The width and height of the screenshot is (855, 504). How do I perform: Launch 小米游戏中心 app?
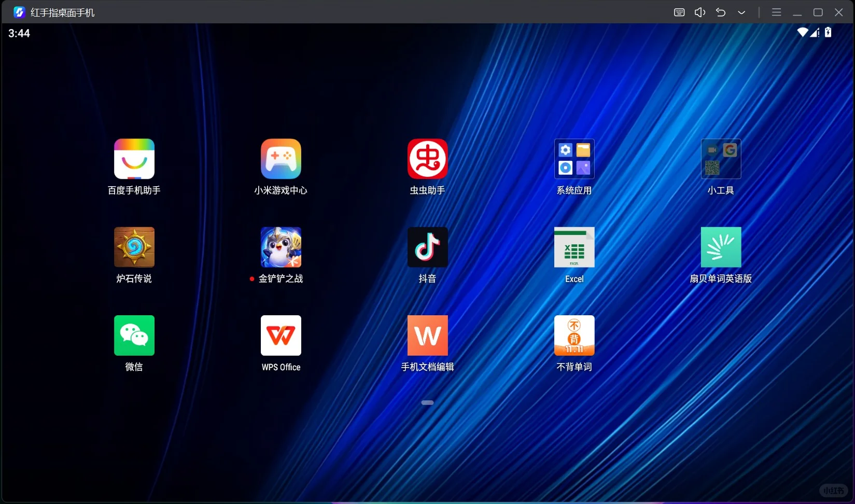[x=281, y=159]
